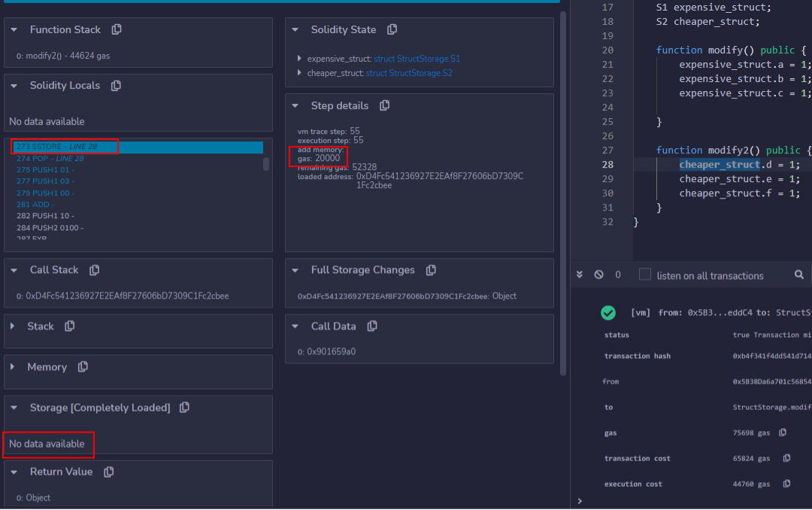The image size is (812, 510).
Task: Expand the Stack panel
Action: pos(13,326)
